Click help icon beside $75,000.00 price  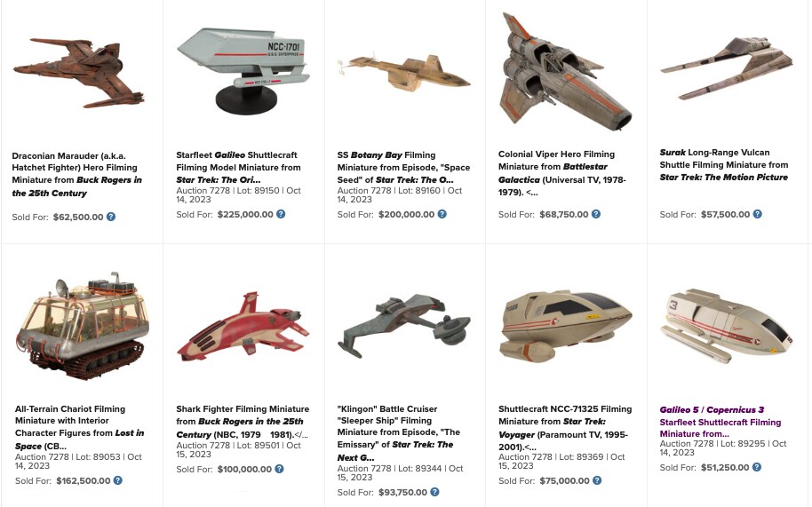tap(597, 480)
